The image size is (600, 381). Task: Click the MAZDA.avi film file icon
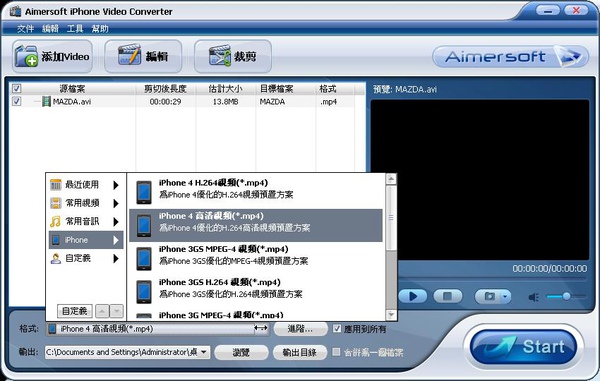coord(46,101)
